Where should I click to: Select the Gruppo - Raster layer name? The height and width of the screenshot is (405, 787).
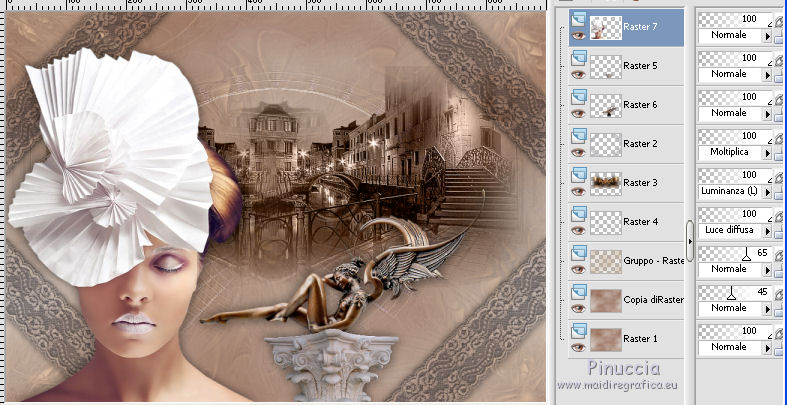pos(653,261)
